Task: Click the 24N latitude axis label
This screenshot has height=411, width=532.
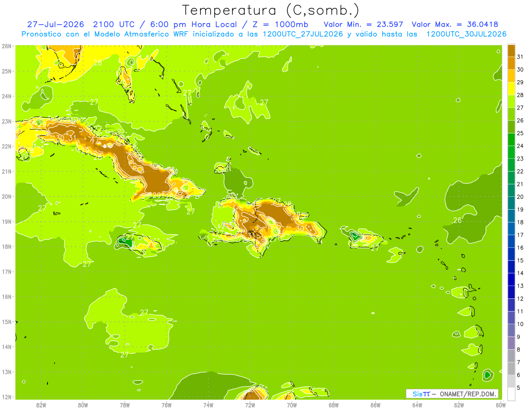Action: tap(6, 96)
